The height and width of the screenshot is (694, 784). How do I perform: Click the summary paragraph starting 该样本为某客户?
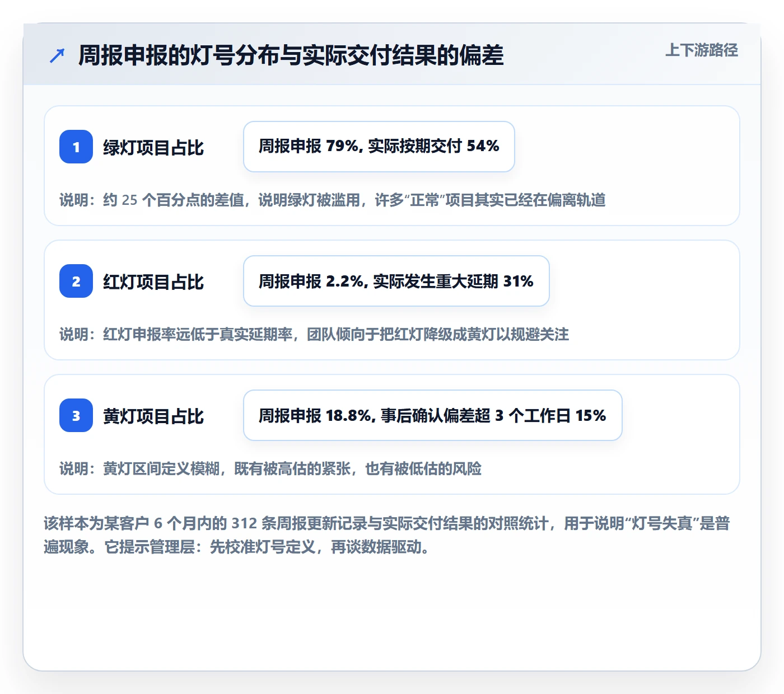pos(387,535)
